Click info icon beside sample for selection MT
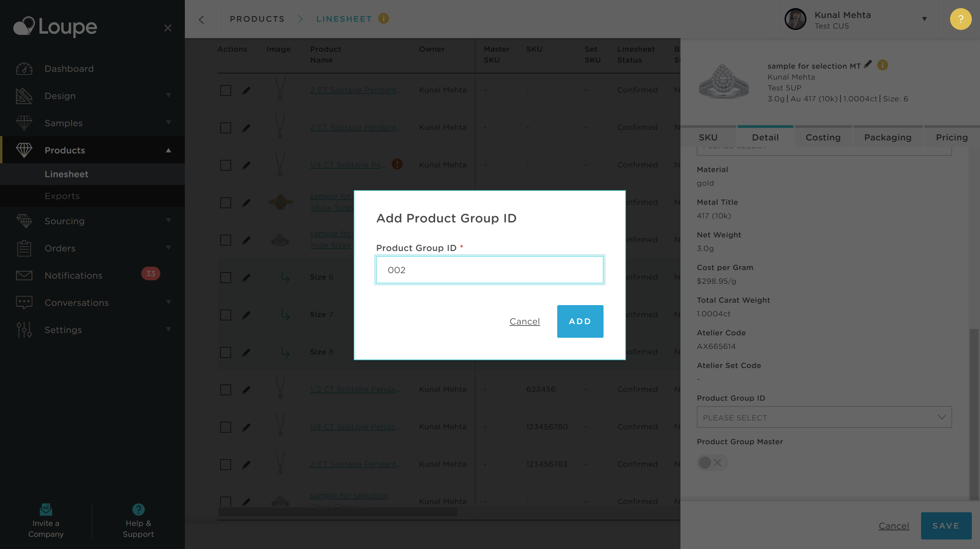Viewport: 980px width, 549px height. pyautogui.click(x=882, y=65)
